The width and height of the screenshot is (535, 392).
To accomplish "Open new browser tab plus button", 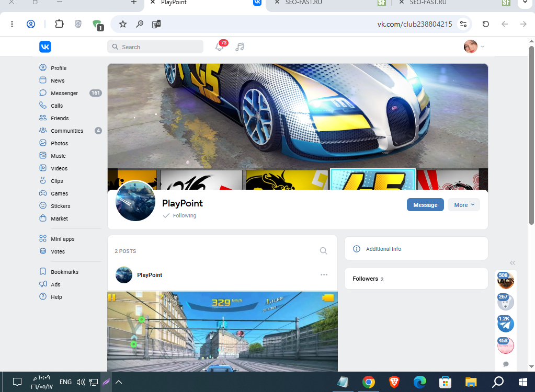I will click(x=134, y=3).
